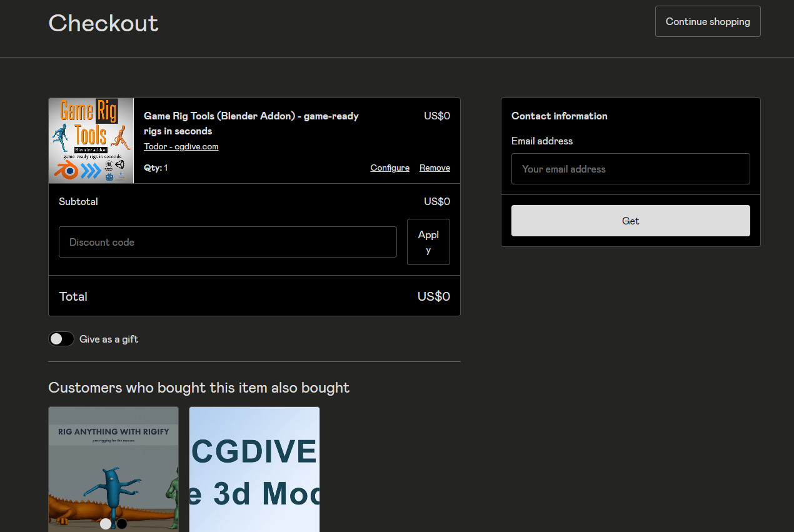Image resolution: width=794 pixels, height=532 pixels.
Task: Open the Todor - cgdive.com seller link
Action: (181, 147)
